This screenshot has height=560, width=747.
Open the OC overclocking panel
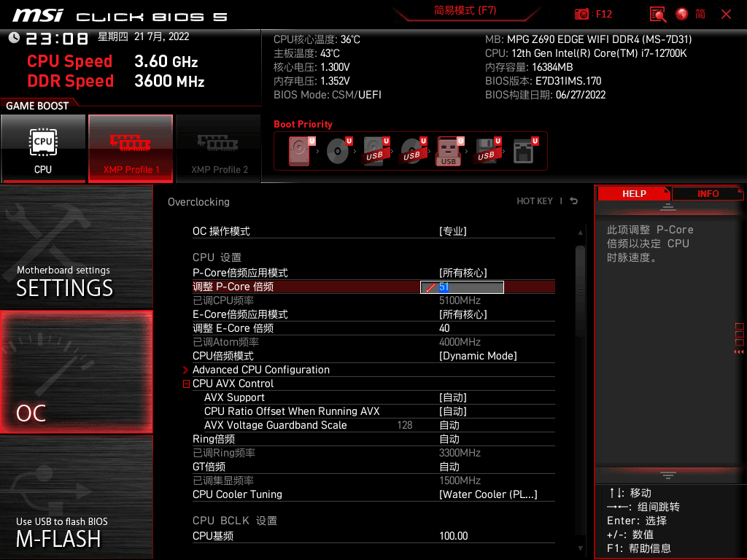click(76, 372)
